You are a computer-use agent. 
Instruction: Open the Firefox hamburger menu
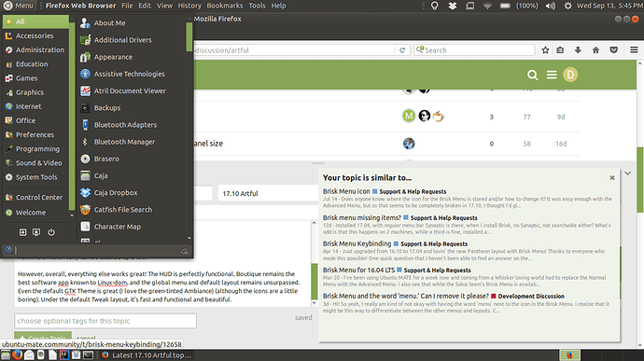[x=634, y=50]
